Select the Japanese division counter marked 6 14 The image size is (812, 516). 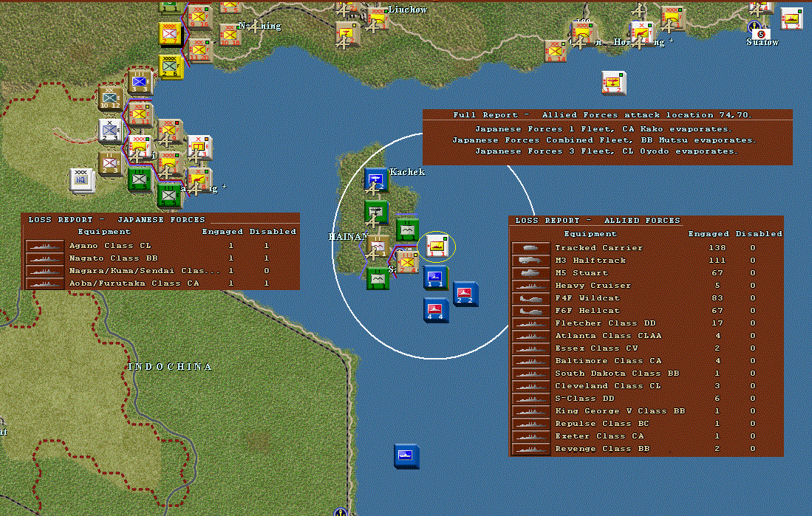click(556, 51)
